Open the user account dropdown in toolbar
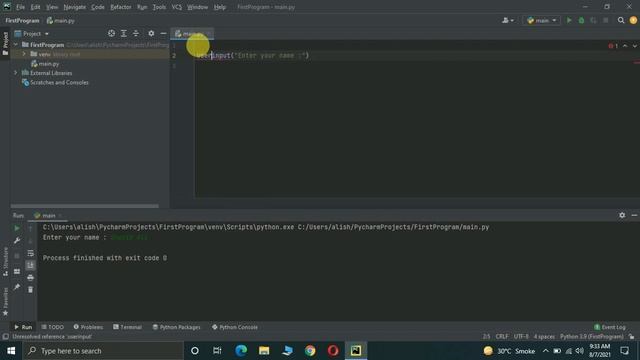Viewport: 640px width, 360px height. (x=508, y=20)
